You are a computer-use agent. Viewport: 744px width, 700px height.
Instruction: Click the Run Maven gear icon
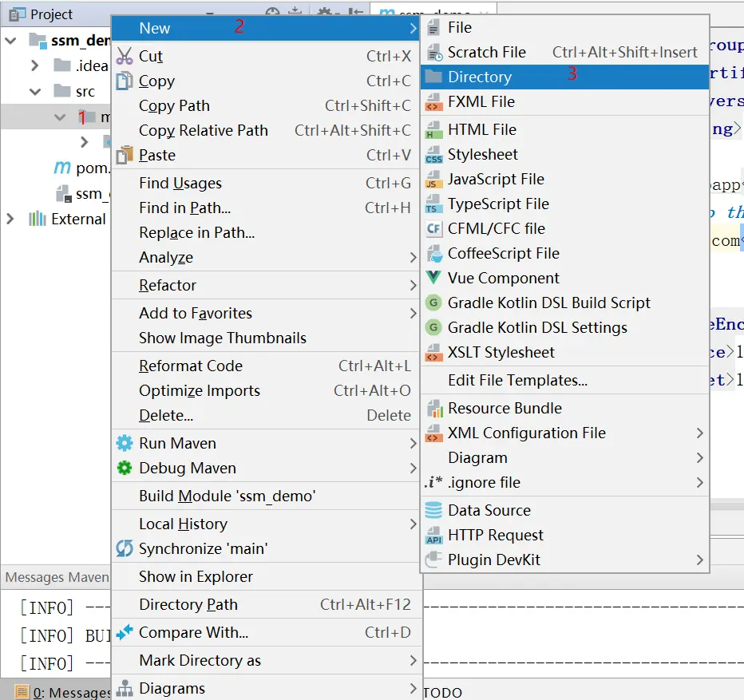pos(125,443)
